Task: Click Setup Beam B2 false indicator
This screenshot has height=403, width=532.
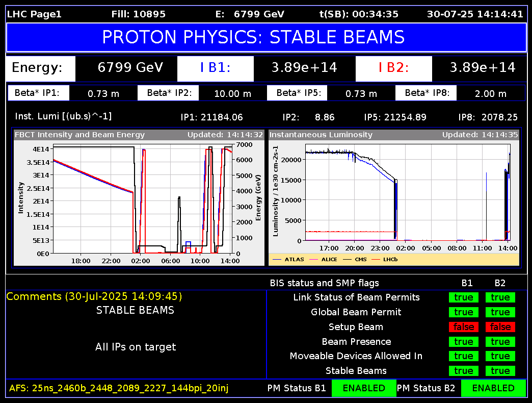Action: [500, 327]
